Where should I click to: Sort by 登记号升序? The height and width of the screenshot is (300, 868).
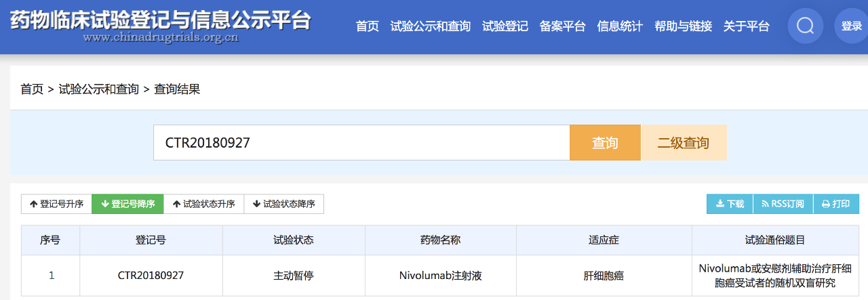click(x=56, y=204)
